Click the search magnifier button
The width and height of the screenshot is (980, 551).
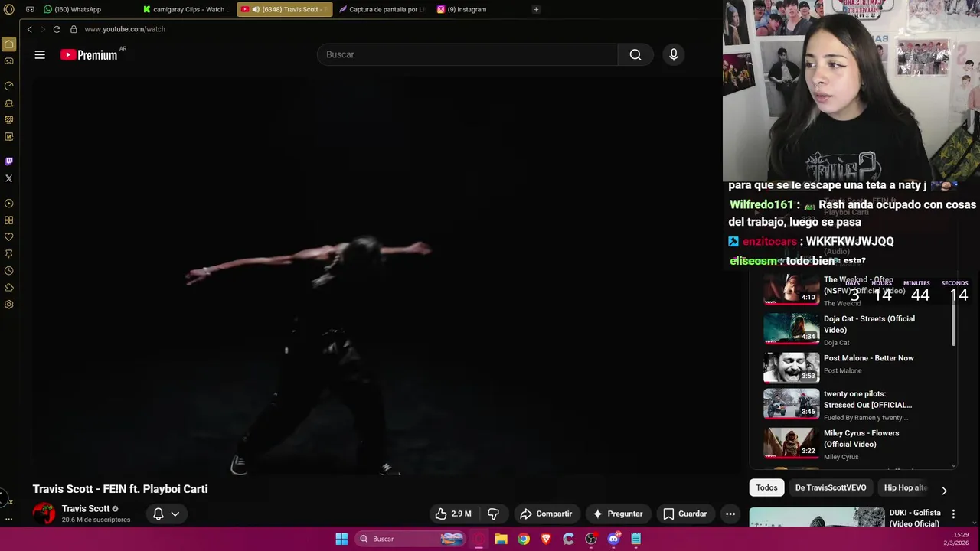click(635, 54)
